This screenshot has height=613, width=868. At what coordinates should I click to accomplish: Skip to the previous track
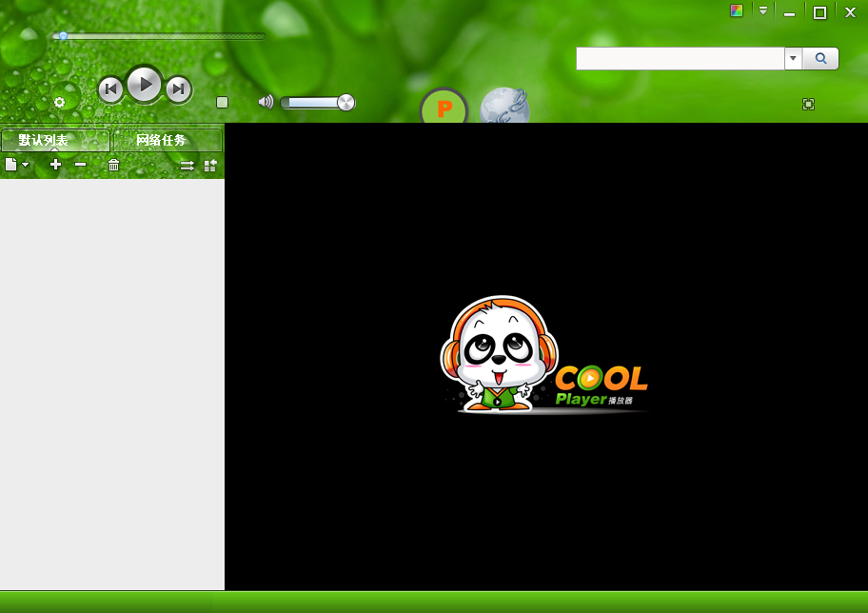pyautogui.click(x=110, y=89)
